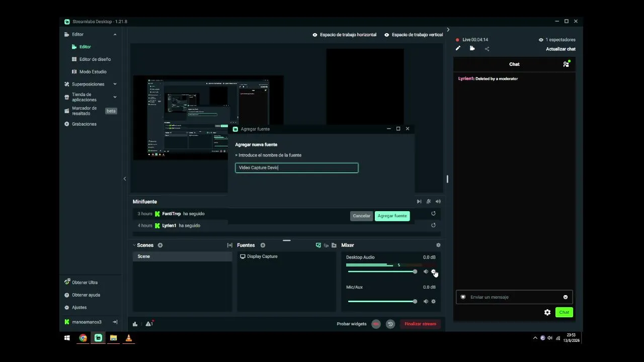
Task: Open Grabaciones section
Action: pos(84,124)
